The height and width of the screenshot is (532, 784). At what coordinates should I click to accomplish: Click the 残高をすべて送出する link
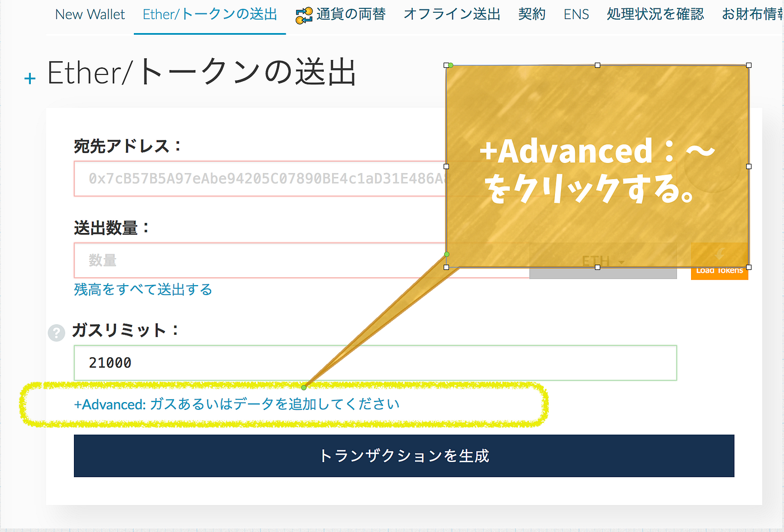click(x=143, y=290)
